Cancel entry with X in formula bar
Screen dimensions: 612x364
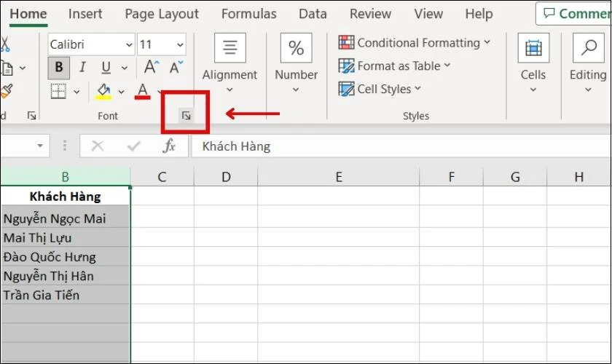97,146
